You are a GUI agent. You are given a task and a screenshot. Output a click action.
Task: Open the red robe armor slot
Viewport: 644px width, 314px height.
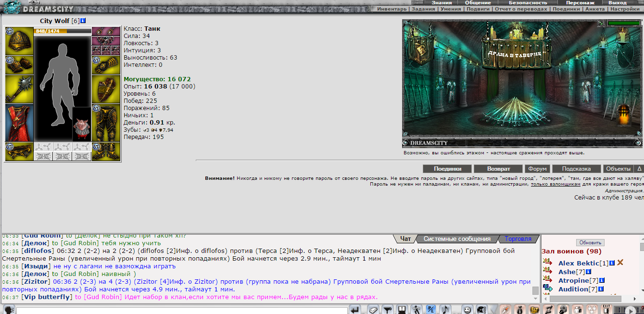[x=19, y=123]
